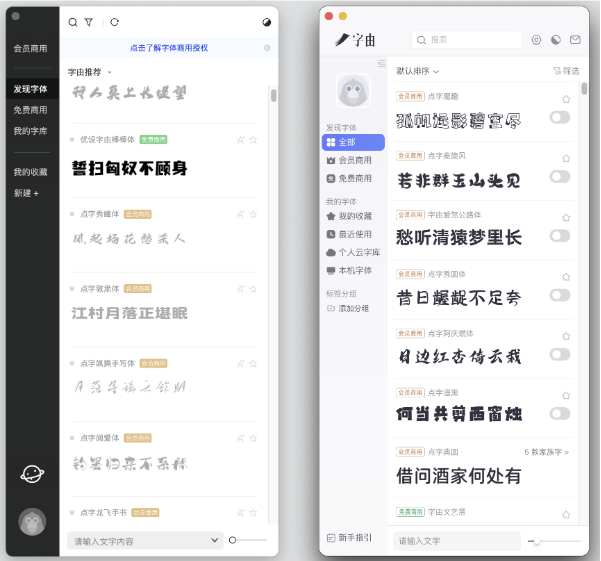Click the search magnifier in left window

coord(73,22)
